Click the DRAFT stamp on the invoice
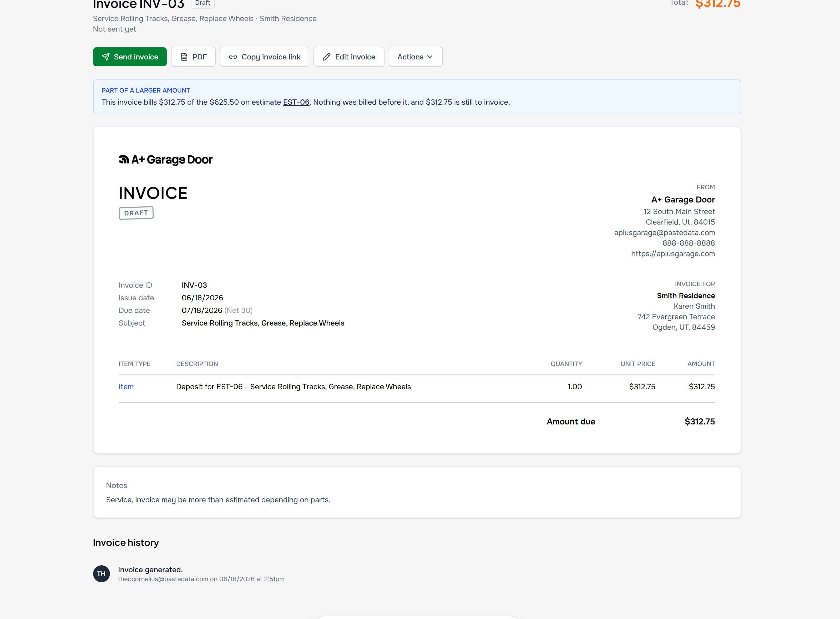This screenshot has width=840, height=619. 136,213
